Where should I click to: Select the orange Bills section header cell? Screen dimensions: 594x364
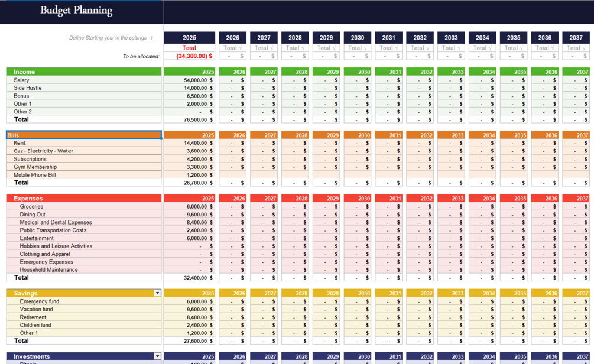(84, 135)
